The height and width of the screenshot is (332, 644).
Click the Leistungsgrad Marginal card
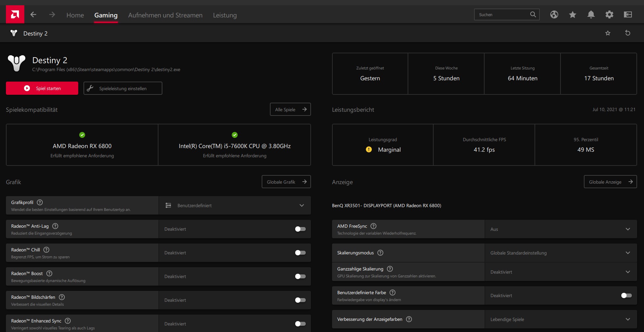click(x=383, y=145)
